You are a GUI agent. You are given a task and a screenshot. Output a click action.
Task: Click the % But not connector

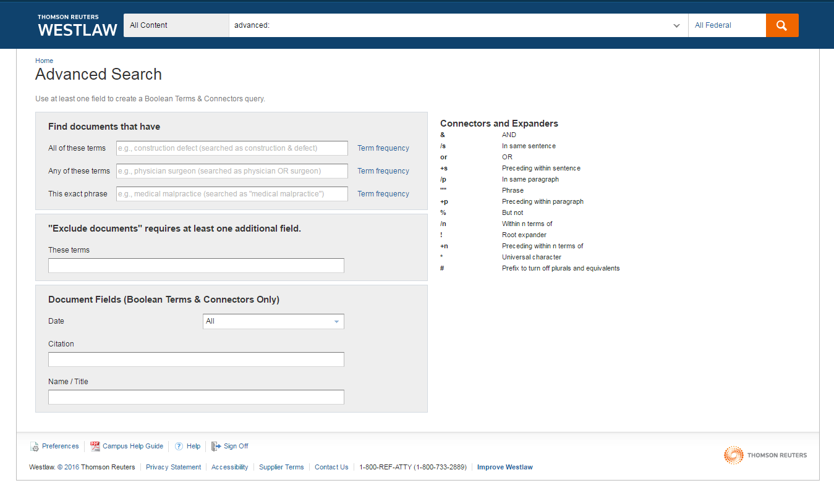tap(482, 212)
